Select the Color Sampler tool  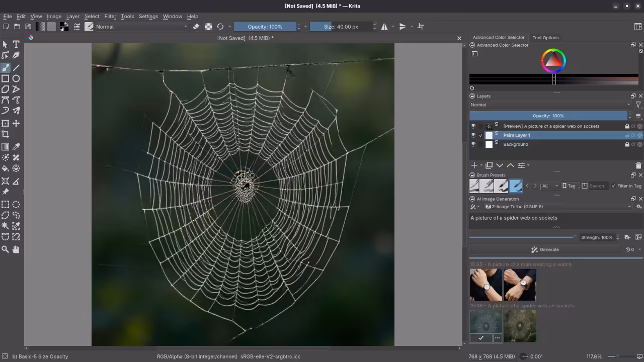click(16, 147)
